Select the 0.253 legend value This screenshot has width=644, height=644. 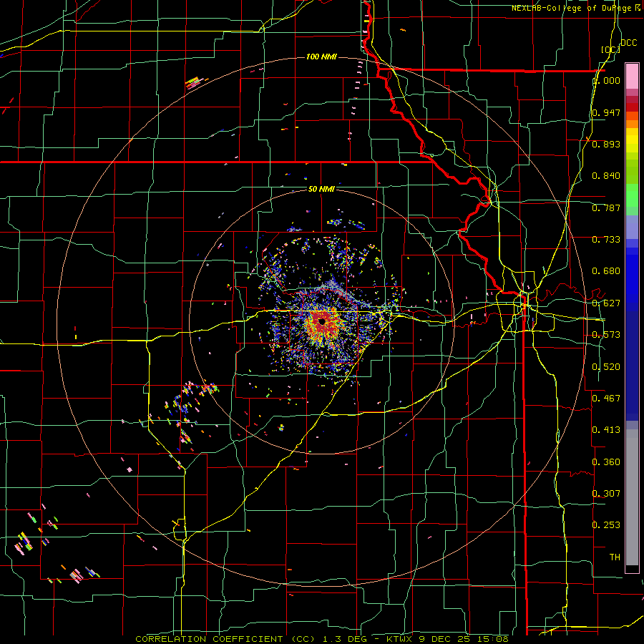coord(606,525)
